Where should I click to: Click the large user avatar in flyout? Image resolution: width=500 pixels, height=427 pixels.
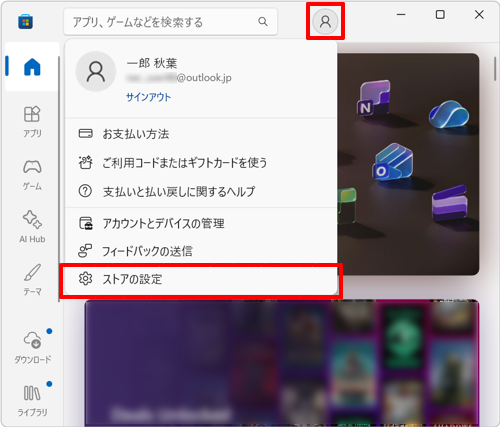[x=96, y=71]
